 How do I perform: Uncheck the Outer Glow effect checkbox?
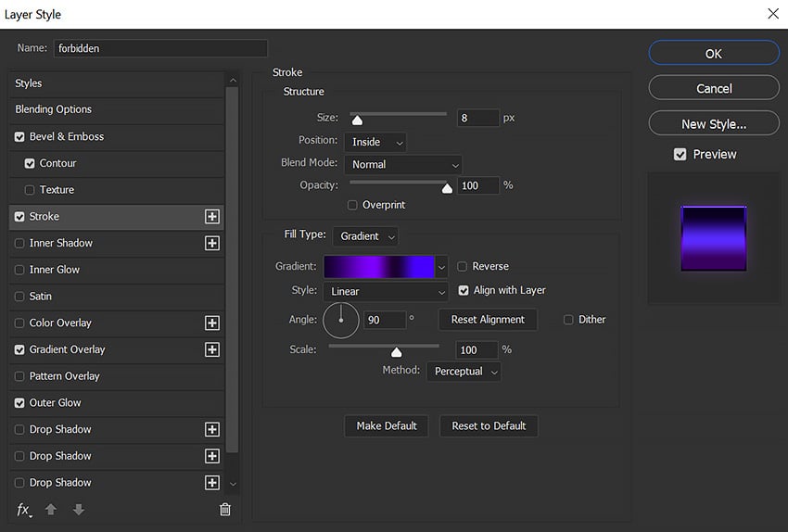pos(20,403)
